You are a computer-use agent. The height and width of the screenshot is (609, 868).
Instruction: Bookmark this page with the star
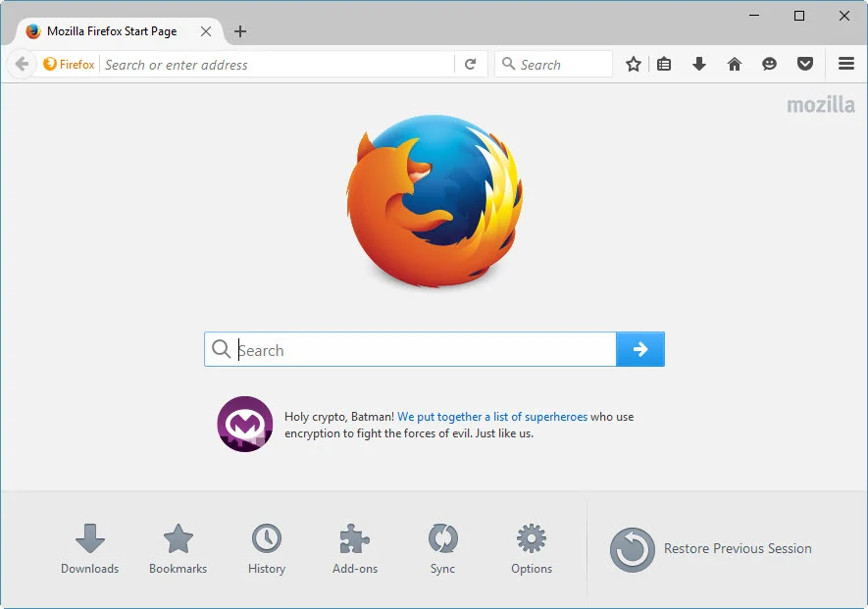pyautogui.click(x=633, y=64)
